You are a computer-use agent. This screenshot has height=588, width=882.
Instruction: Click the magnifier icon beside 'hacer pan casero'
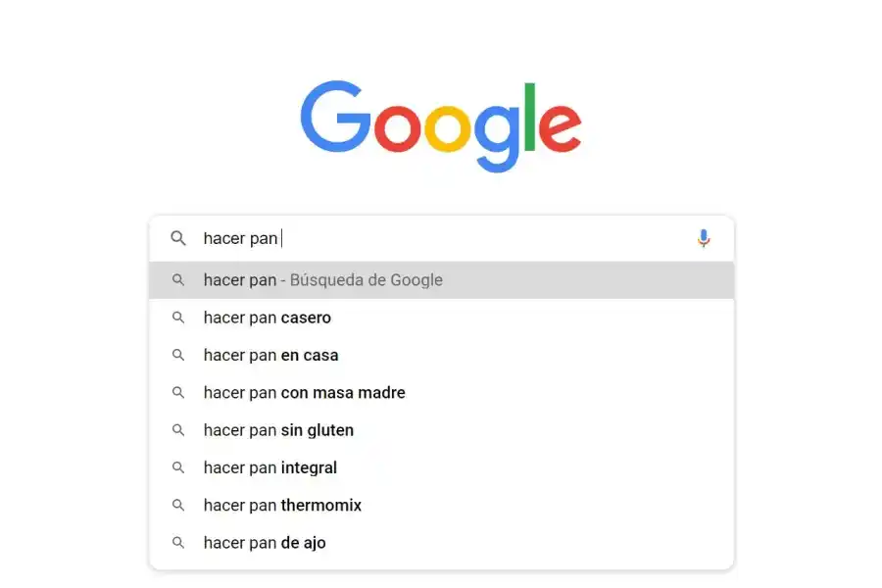pos(178,318)
